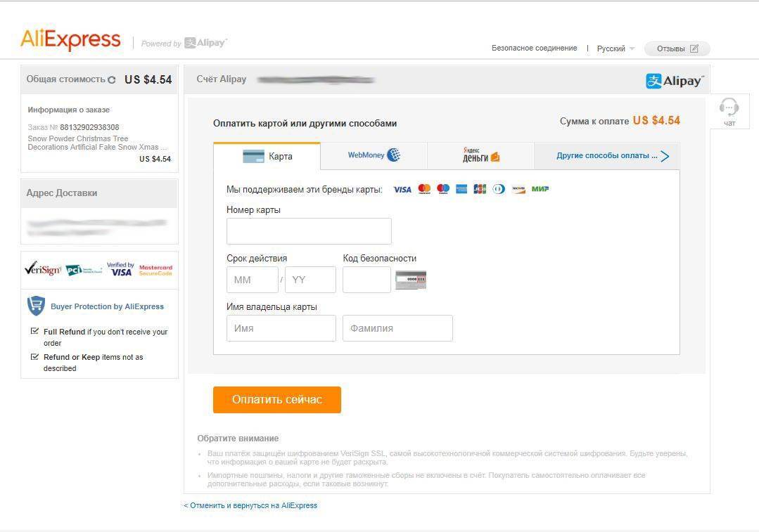Screen dimensions: 759x532
Task: Click Buyer Protection by AliExpress link
Action: (107, 306)
